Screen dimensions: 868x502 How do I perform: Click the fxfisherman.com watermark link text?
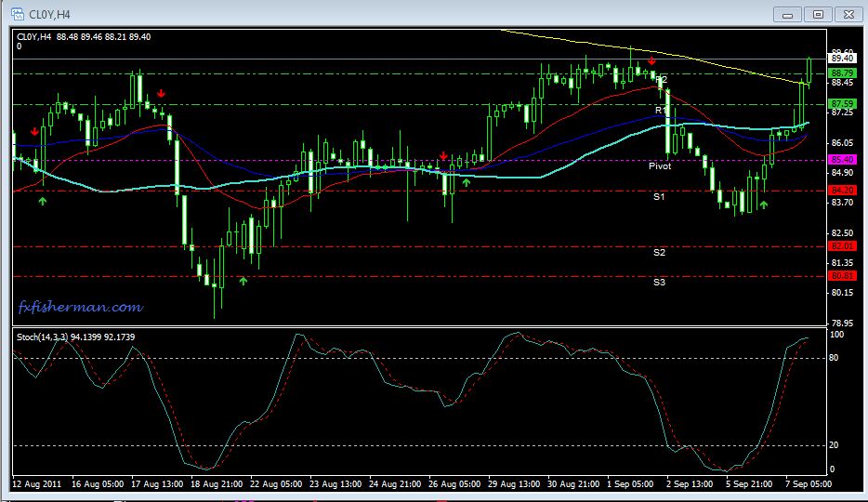81,307
